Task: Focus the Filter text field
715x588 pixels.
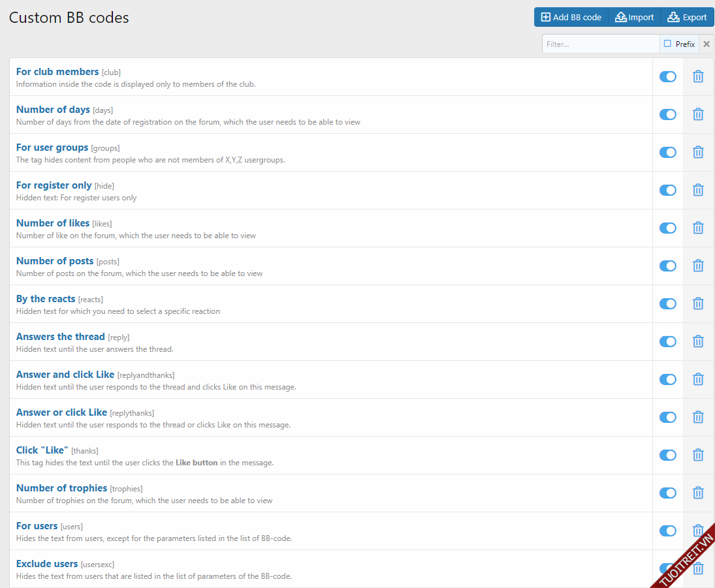Action: (600, 44)
